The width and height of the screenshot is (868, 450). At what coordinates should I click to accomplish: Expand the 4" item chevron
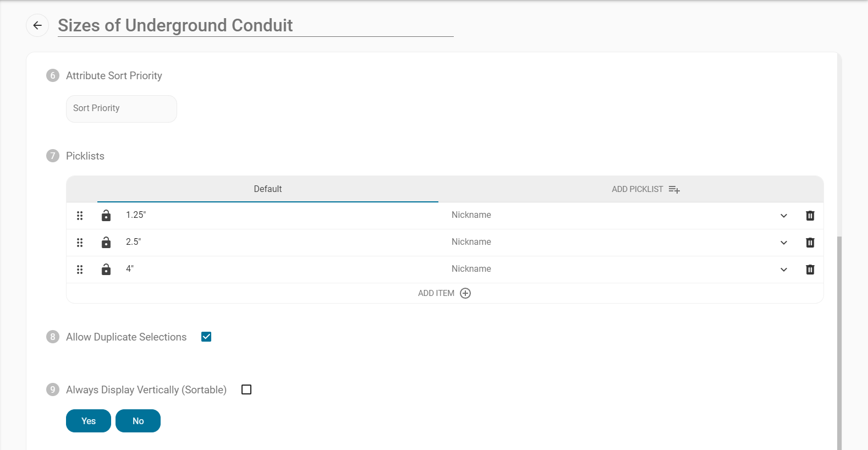pos(784,270)
